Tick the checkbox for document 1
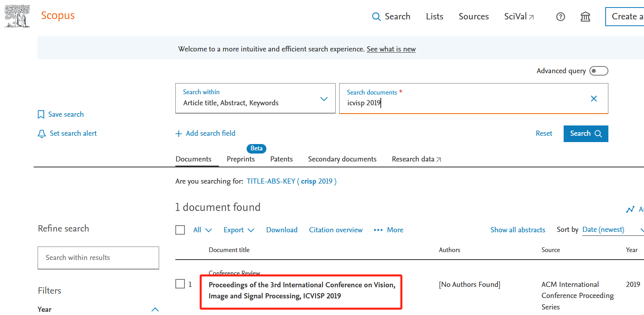 (x=180, y=284)
